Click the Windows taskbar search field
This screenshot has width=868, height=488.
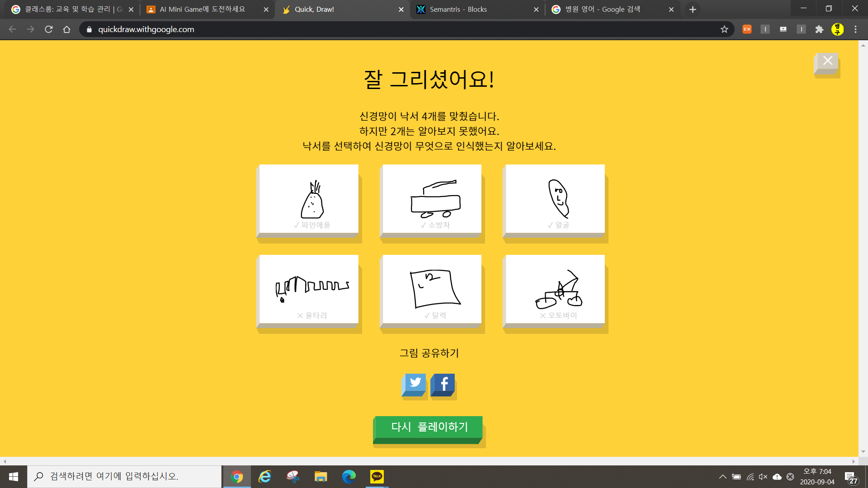coord(124,477)
